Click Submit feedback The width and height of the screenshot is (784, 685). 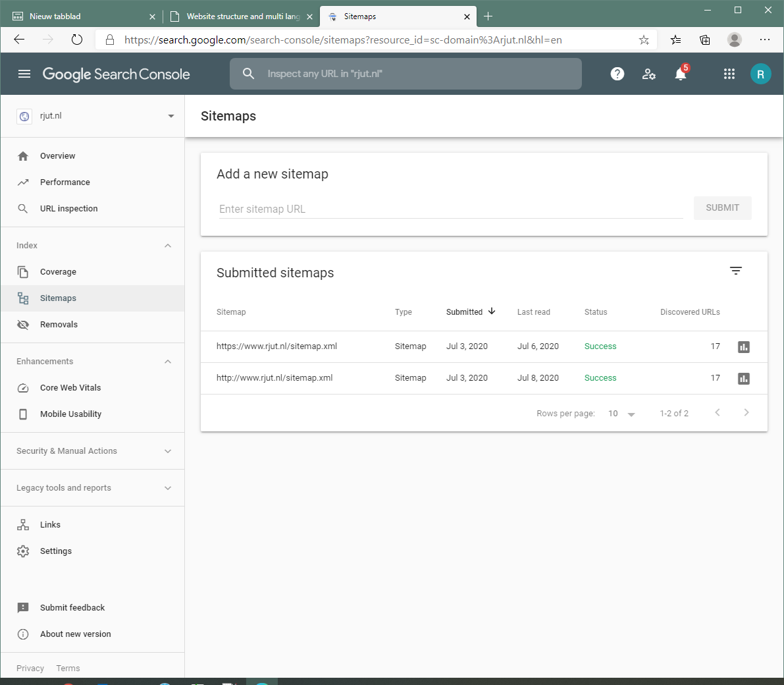coord(93,608)
